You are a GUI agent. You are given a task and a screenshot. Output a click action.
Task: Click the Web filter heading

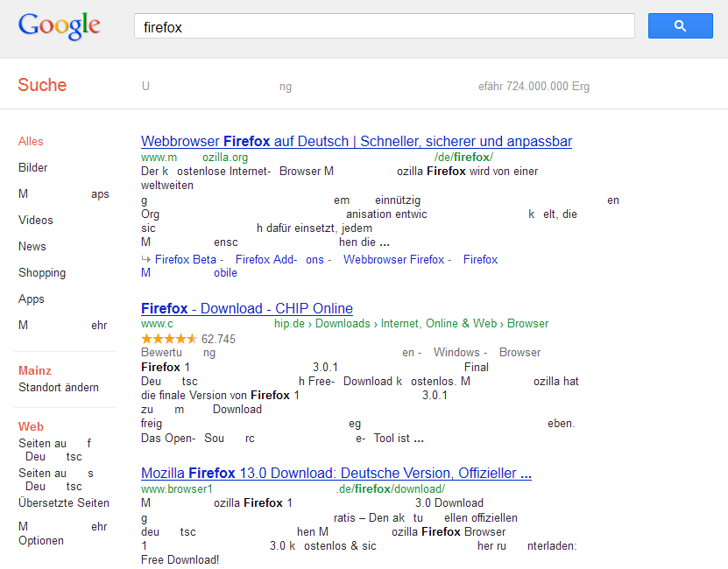click(x=31, y=426)
